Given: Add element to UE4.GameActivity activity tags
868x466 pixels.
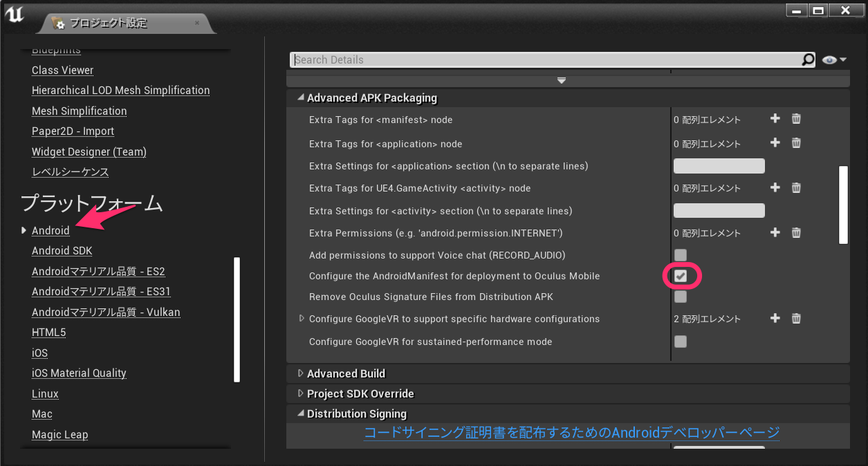Looking at the screenshot, I should tap(775, 187).
